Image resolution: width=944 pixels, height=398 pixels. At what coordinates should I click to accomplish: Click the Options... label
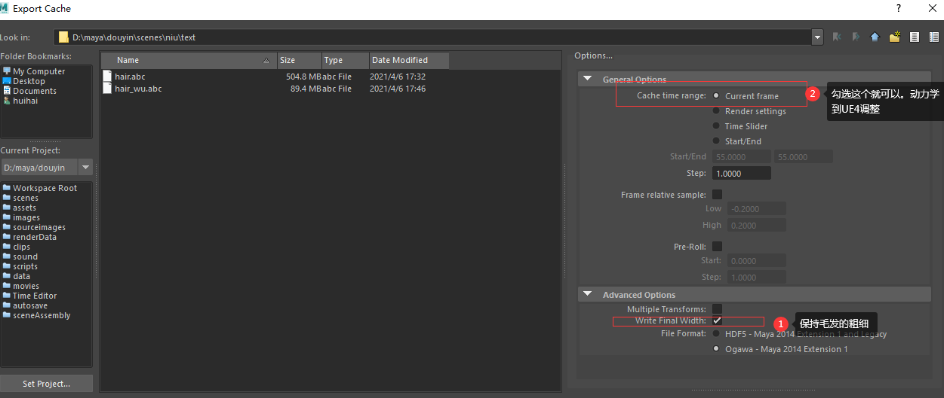(x=593, y=56)
